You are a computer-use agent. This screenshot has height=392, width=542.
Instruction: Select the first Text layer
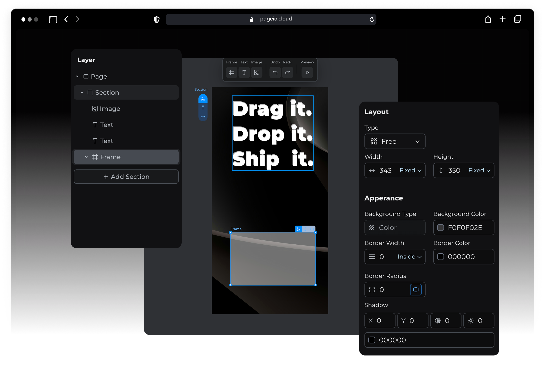(126, 125)
